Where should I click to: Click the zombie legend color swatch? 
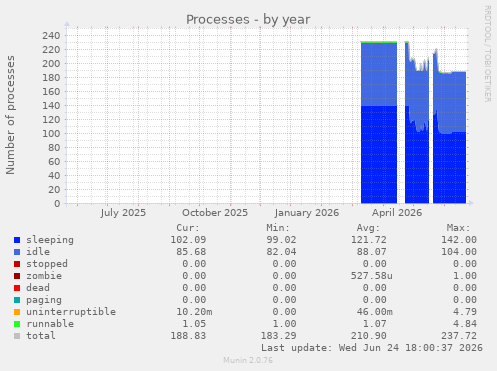coord(17,276)
